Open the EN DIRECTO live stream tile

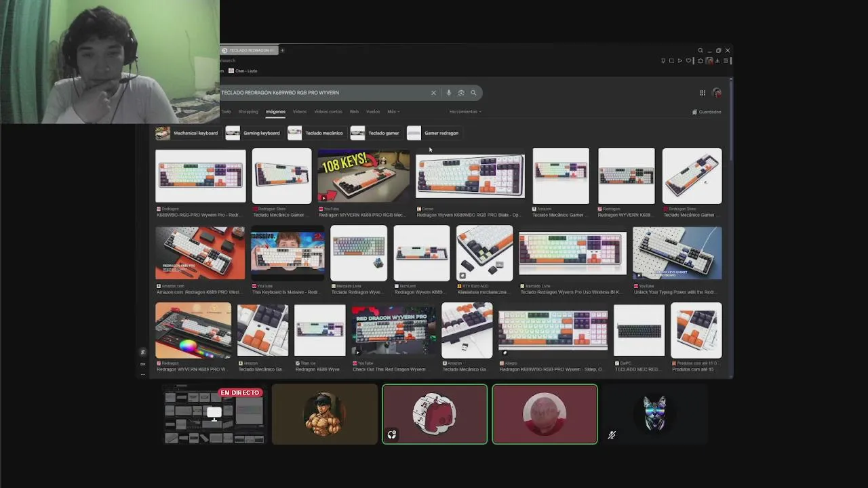(214, 415)
